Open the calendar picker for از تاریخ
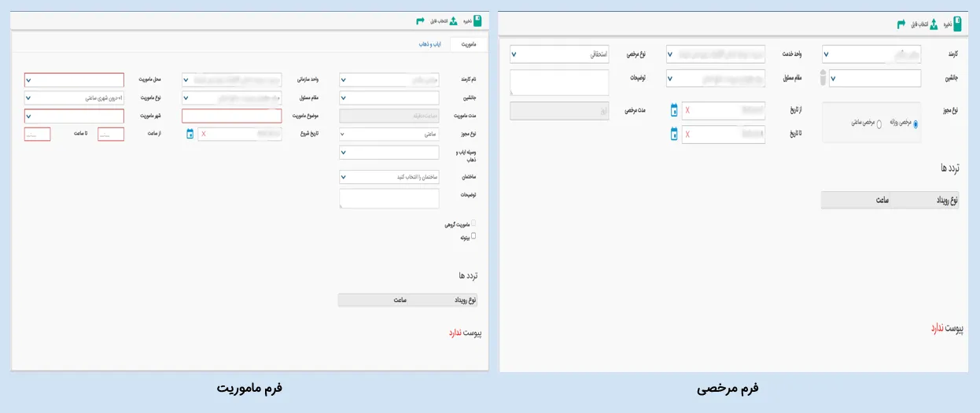Image resolution: width=980 pixels, height=413 pixels. coord(674,110)
